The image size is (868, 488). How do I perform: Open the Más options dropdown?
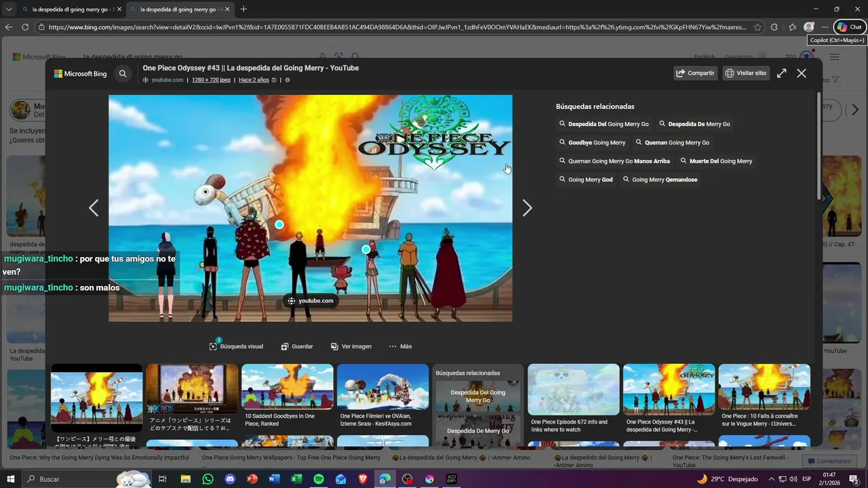click(x=400, y=346)
